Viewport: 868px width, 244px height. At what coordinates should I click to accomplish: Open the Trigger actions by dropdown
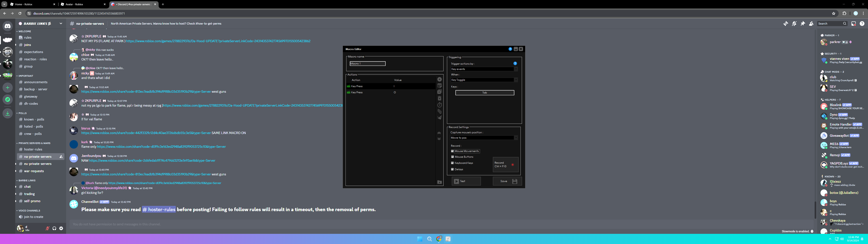[484, 69]
